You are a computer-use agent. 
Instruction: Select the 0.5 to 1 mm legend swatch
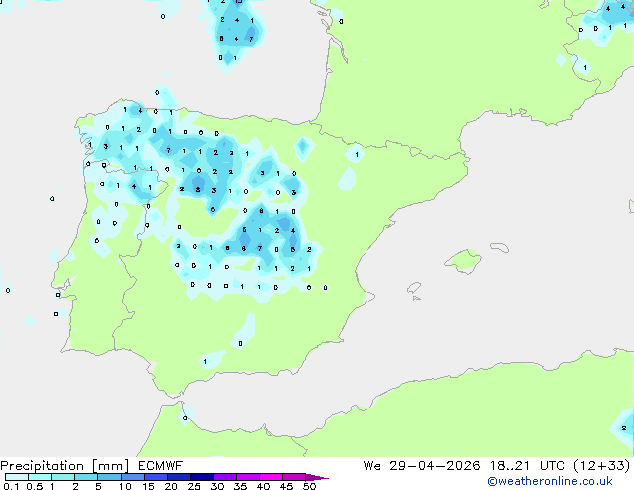click(40, 477)
